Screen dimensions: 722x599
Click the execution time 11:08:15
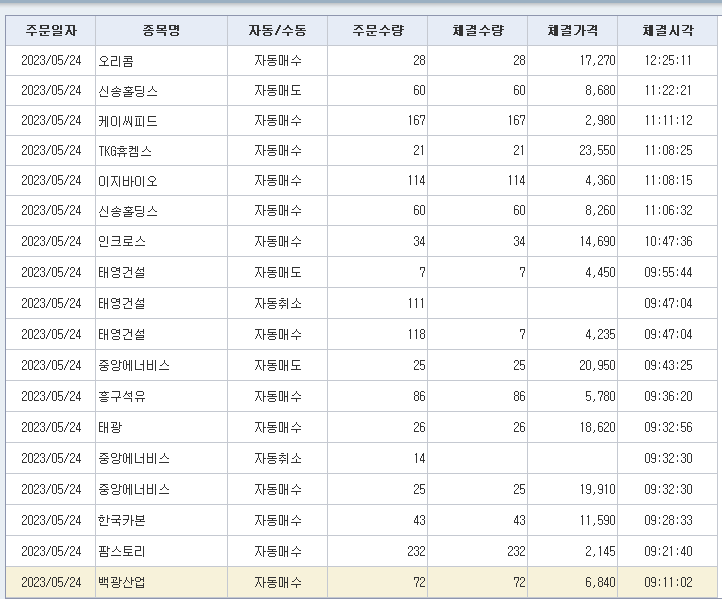click(x=668, y=180)
